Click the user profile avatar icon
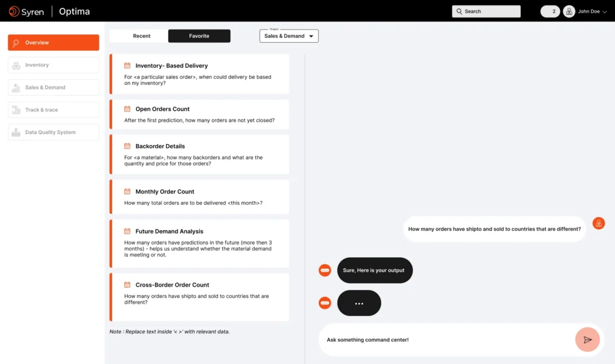The height and width of the screenshot is (364, 615). point(569,11)
